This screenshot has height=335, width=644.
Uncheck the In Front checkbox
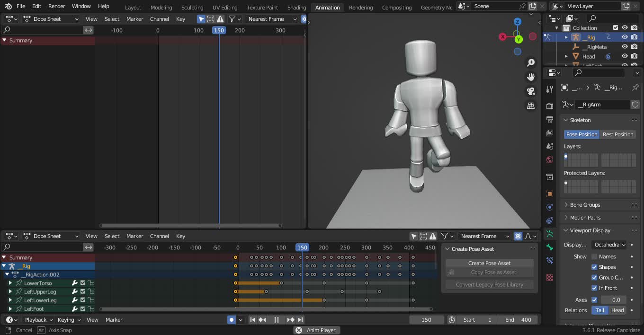[x=594, y=288]
